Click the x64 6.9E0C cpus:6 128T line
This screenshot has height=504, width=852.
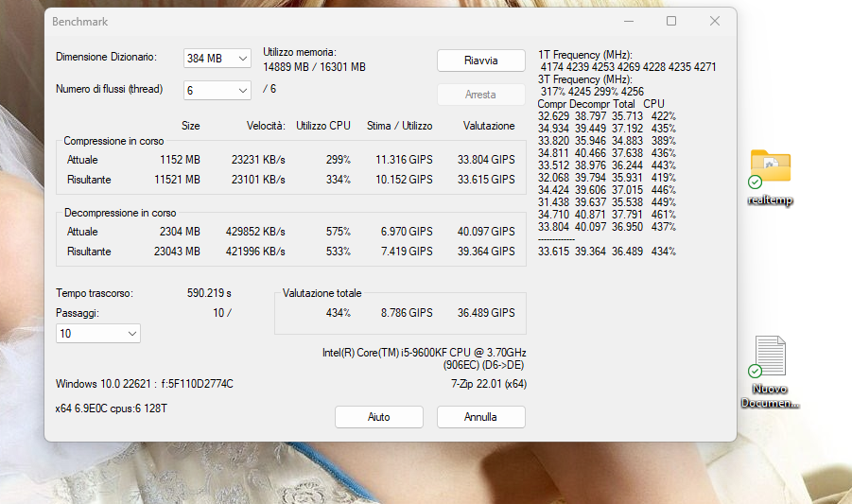[x=112, y=408]
